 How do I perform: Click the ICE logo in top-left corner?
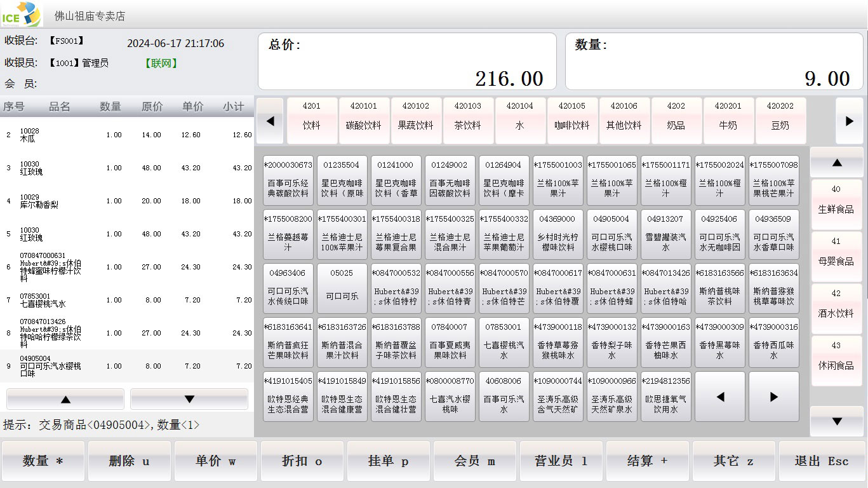21,14
